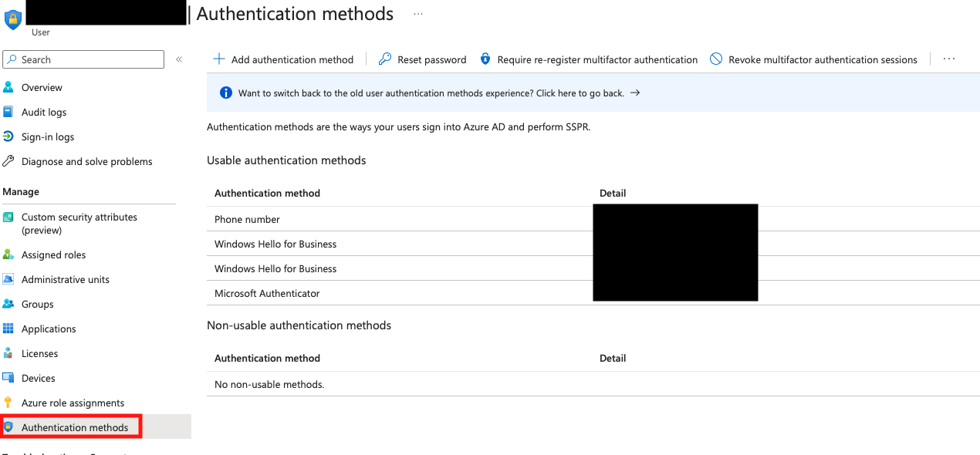Open Azure role assignments
Screen dimensions: 980x455
tap(73, 403)
